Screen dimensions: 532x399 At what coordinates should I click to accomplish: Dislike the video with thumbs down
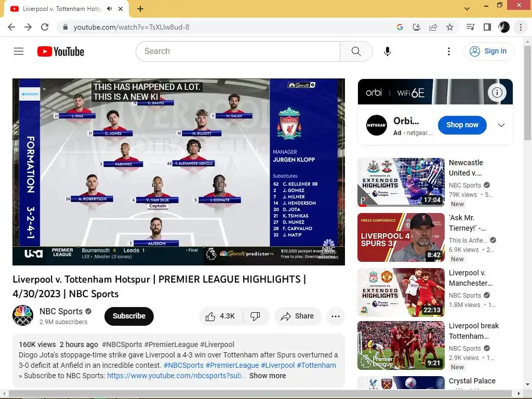pos(255,316)
